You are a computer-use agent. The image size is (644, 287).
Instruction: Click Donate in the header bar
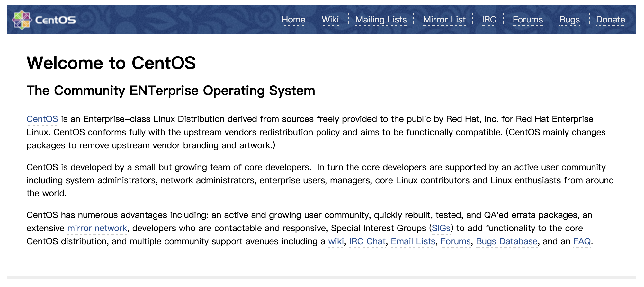coord(611,20)
